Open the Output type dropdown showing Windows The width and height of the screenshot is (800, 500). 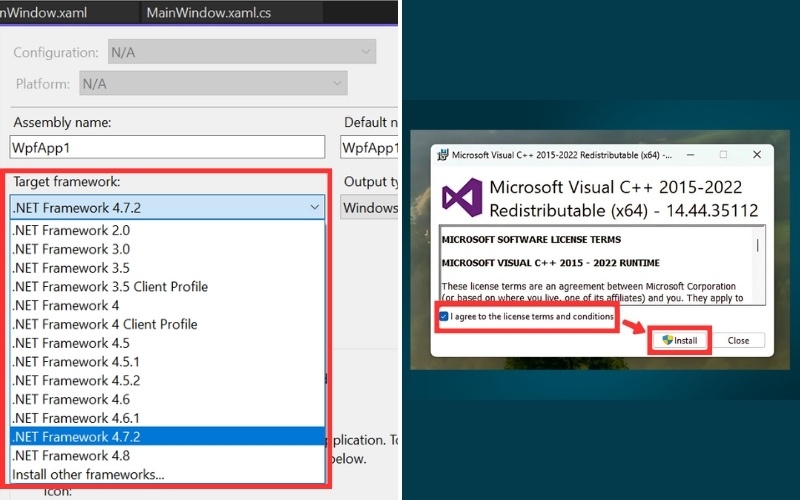pos(369,208)
